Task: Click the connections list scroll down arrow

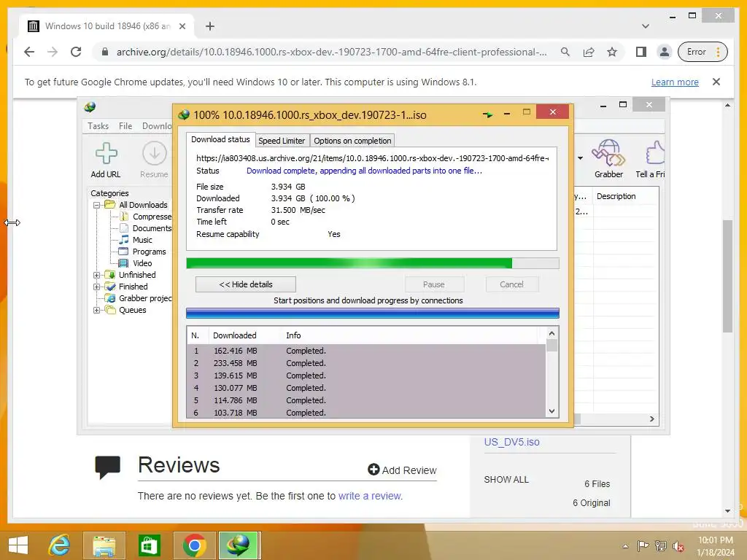Action: point(551,411)
